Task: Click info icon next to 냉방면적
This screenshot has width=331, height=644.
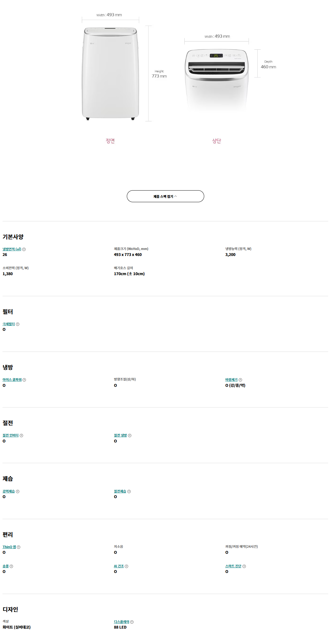Action: click(24, 249)
